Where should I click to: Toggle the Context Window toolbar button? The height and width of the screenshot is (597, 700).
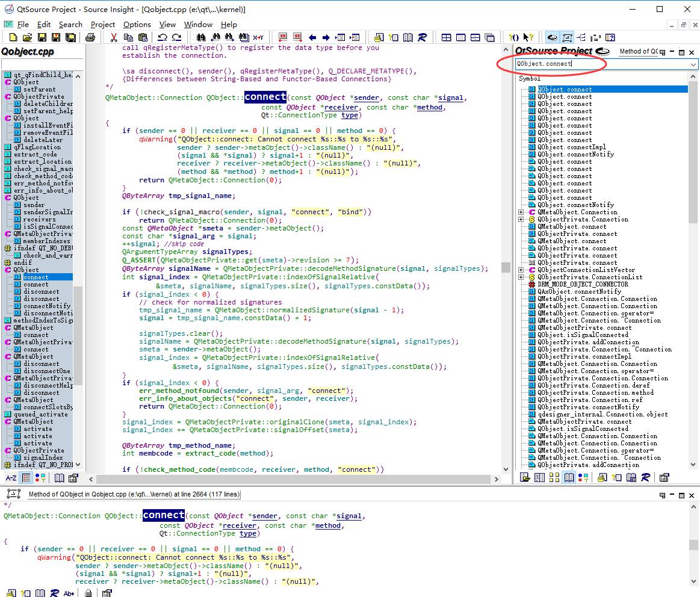tap(566, 37)
